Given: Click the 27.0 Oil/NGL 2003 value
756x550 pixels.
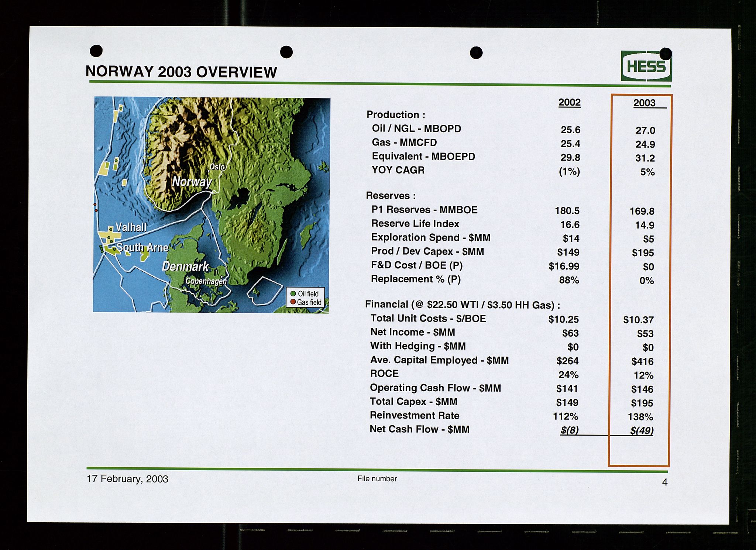Looking at the screenshot, I should pyautogui.click(x=645, y=131).
